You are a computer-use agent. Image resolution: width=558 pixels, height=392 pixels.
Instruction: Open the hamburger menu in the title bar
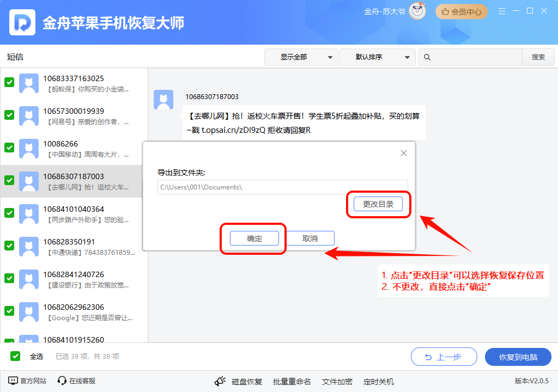pos(502,11)
